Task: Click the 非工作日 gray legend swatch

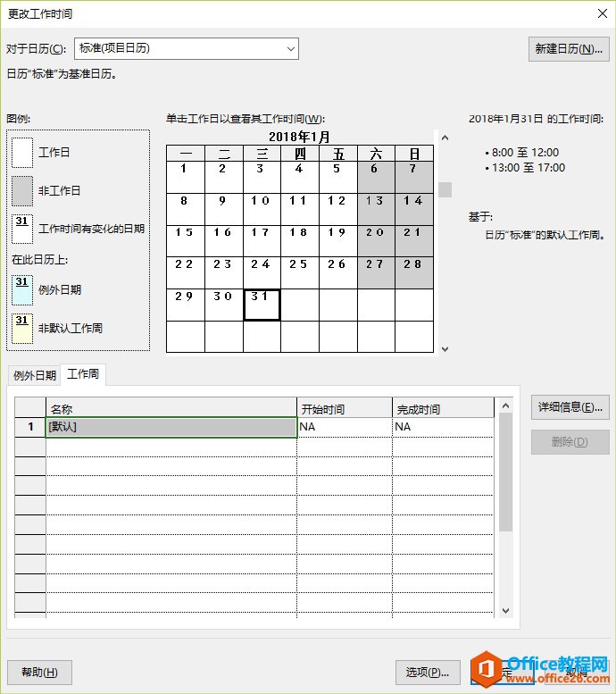Action: tap(22, 191)
